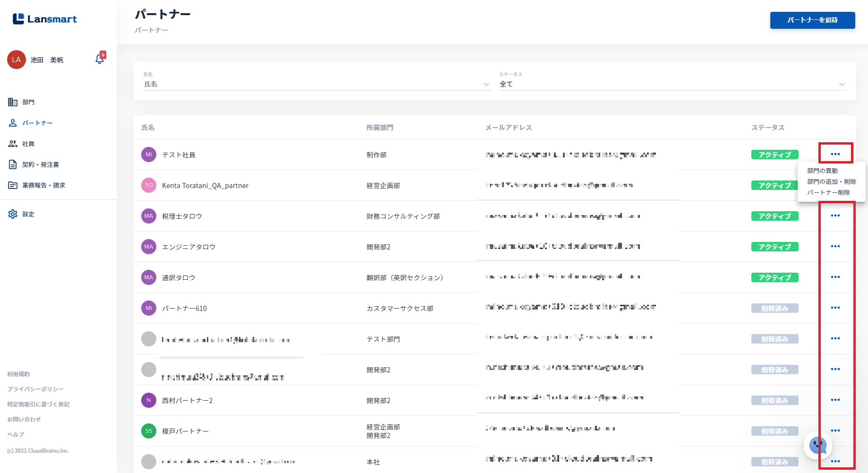Open the notification bell
Viewport: 868px width, 473px height.
pyautogui.click(x=100, y=59)
